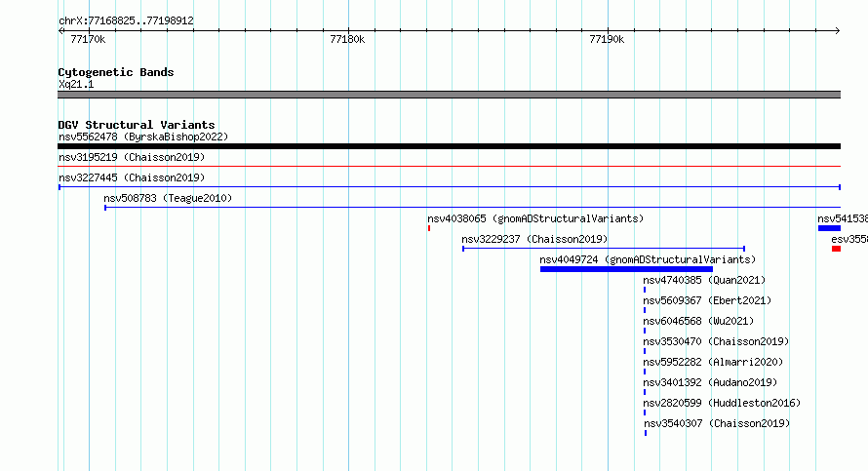The width and height of the screenshot is (868, 471).
Task: Select the small red nsv4038065 marker
Action: 429,228
